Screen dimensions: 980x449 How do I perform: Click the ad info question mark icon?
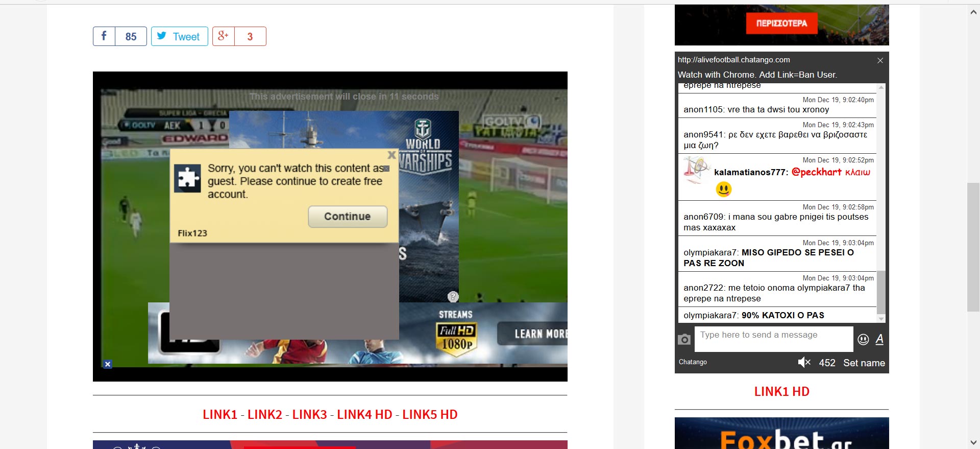453,297
